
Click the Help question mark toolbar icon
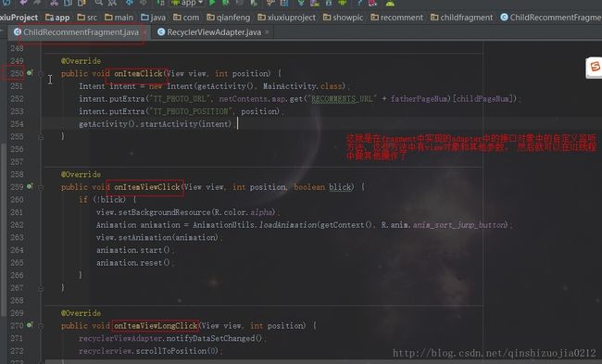point(359,3)
